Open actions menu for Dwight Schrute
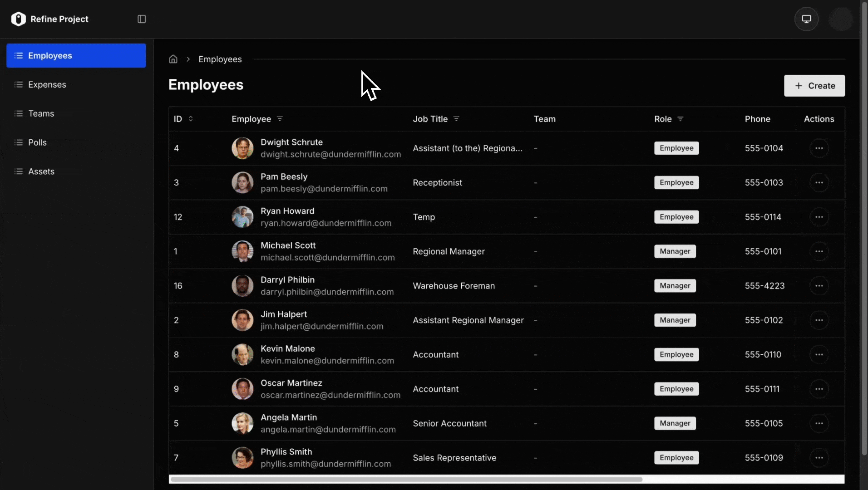868x490 pixels. click(x=819, y=148)
